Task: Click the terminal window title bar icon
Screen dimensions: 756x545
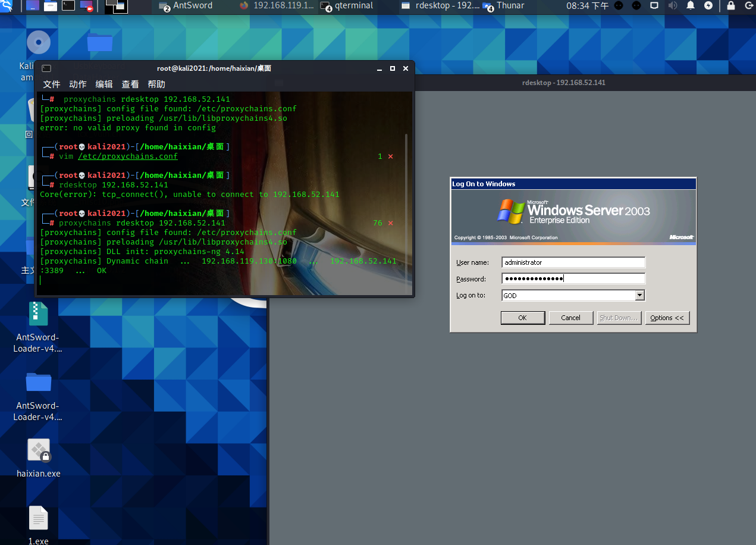Action: pyautogui.click(x=46, y=68)
